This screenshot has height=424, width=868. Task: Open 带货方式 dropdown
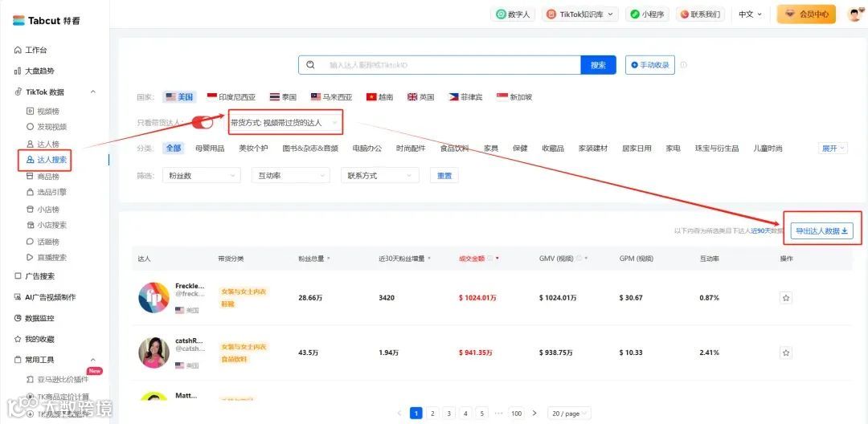pos(285,123)
